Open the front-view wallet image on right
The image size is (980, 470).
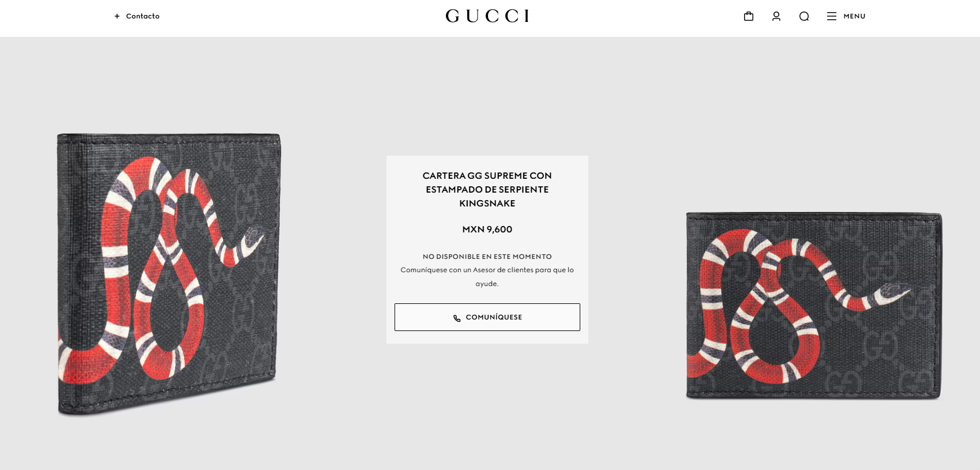click(814, 306)
